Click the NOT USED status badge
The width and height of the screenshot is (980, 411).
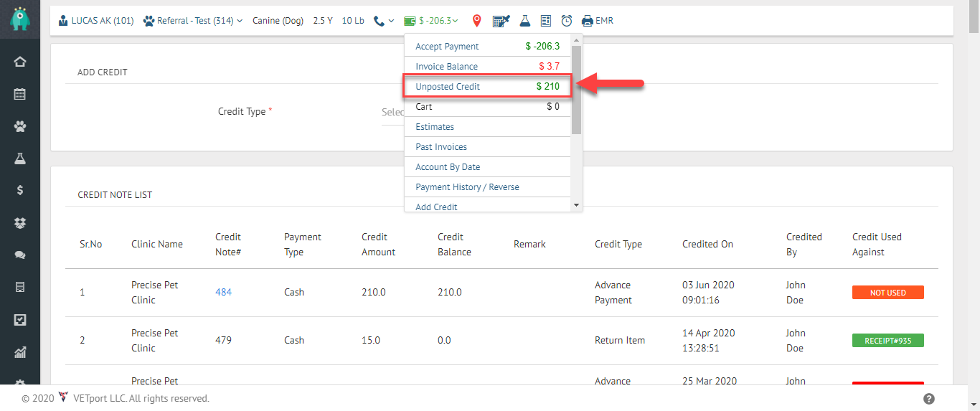click(x=887, y=293)
